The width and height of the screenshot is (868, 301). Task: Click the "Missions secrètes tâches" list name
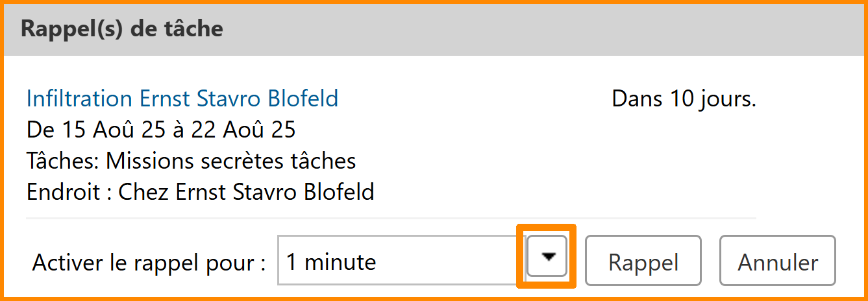230,160
